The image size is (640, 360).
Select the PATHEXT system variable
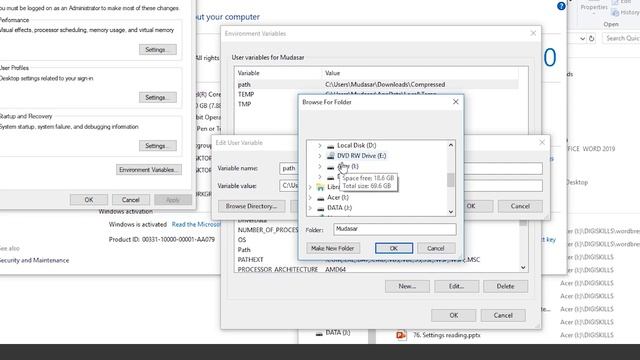[x=376, y=260]
